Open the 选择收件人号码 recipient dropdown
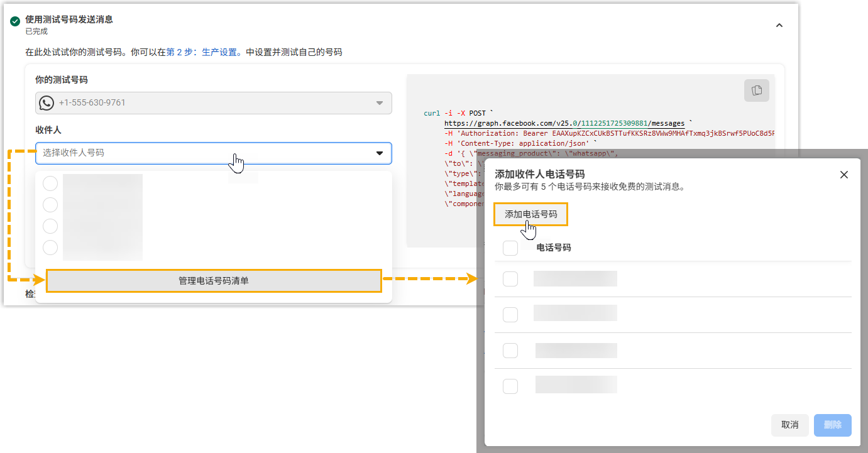The height and width of the screenshot is (453, 868). pyautogui.click(x=214, y=153)
